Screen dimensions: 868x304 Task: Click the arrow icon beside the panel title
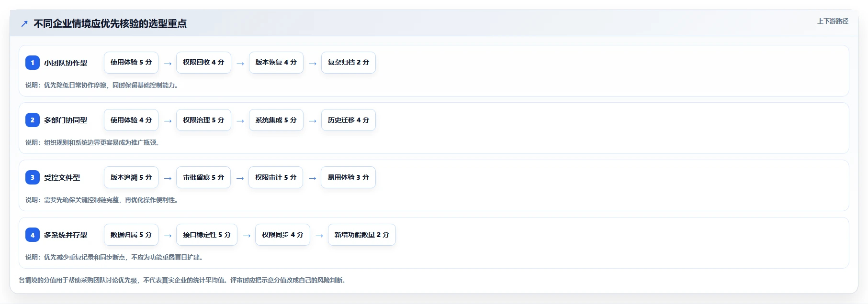(x=24, y=23)
